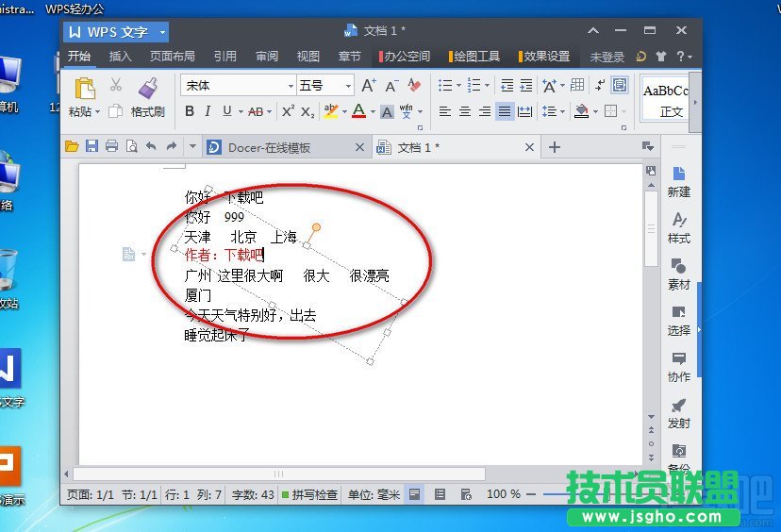Click the Paste clipboard icon

85,90
